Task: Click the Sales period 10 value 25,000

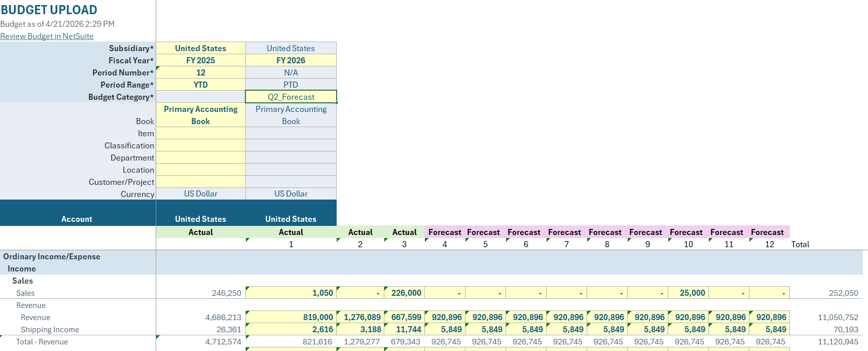Action: pyautogui.click(x=688, y=293)
